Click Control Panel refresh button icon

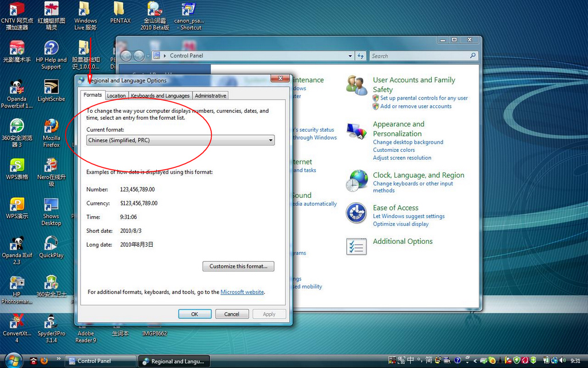[361, 56]
